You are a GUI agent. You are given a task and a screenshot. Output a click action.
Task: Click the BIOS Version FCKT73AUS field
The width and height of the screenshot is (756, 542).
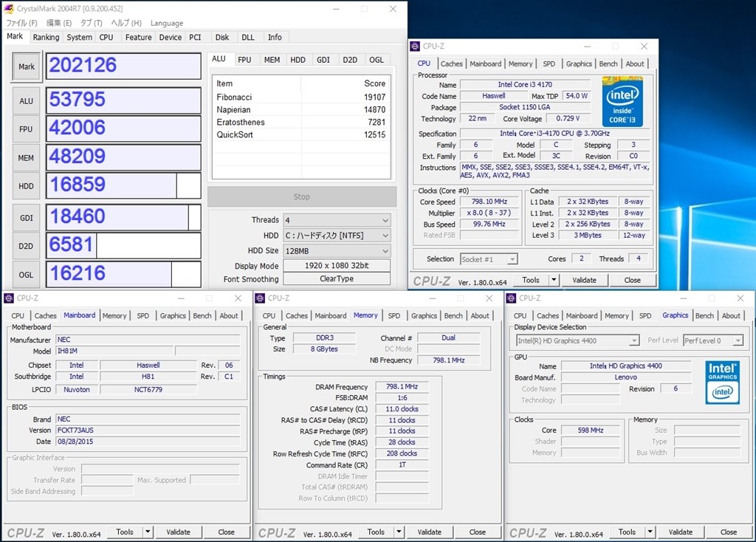(148, 430)
